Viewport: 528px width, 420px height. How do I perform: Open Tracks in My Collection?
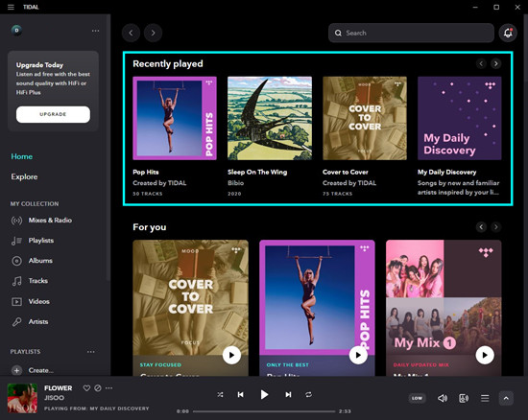[x=38, y=281]
